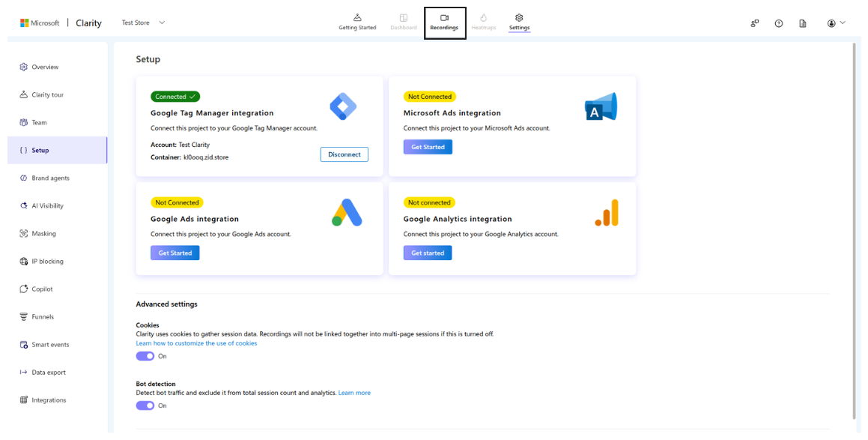The image size is (868, 440).
Task: Toggle the Bot detection switch
Action: pos(145,406)
